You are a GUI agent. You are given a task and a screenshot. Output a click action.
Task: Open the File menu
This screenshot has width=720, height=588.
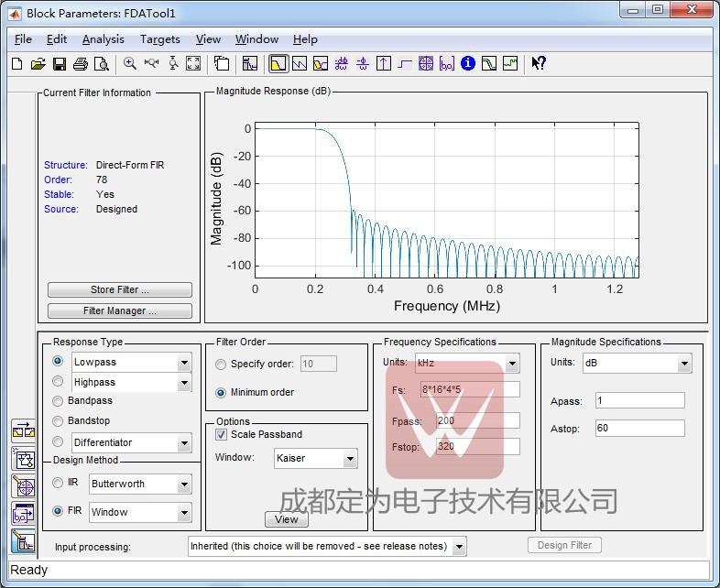point(23,39)
